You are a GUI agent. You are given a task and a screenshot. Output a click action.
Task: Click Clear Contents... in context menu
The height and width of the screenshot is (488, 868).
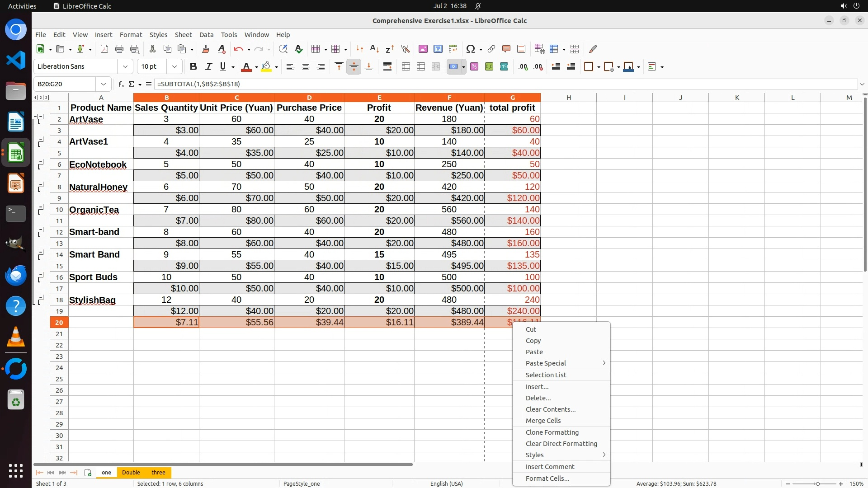550,409
